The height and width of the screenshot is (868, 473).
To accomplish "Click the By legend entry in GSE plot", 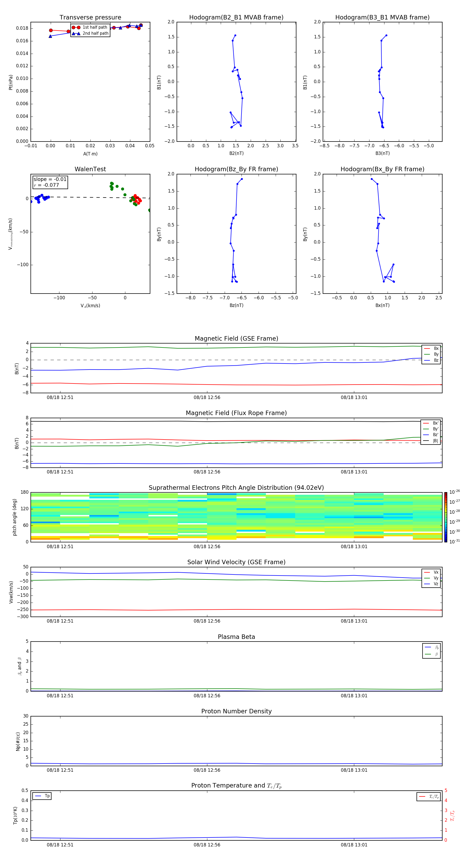I will 431,354.
